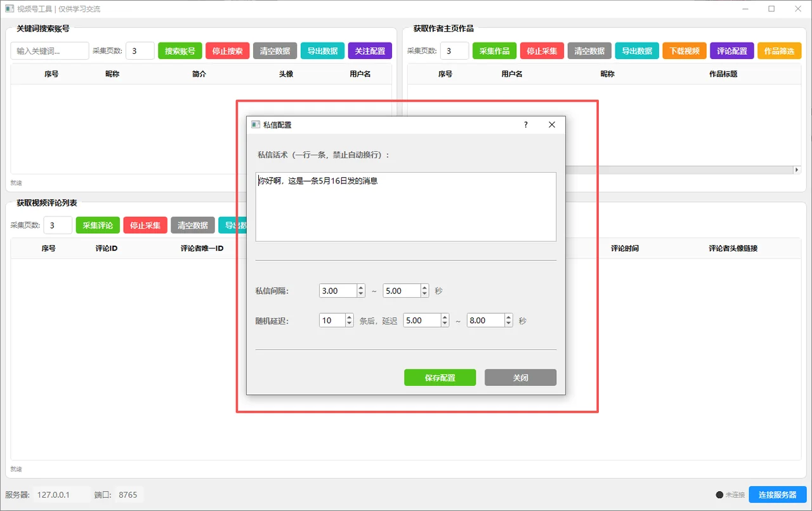Open the 评论配置 purple button
Viewport: 812px width, 511px height.
[732, 51]
